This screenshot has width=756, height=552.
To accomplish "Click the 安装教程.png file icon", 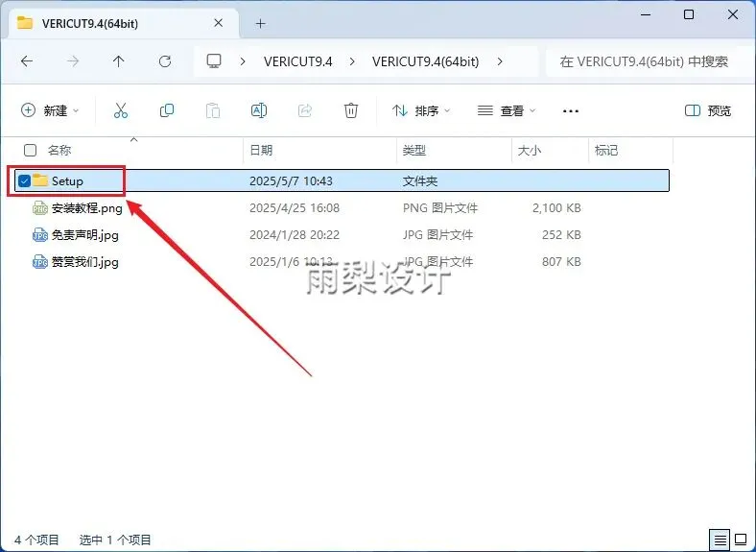I will click(x=40, y=208).
